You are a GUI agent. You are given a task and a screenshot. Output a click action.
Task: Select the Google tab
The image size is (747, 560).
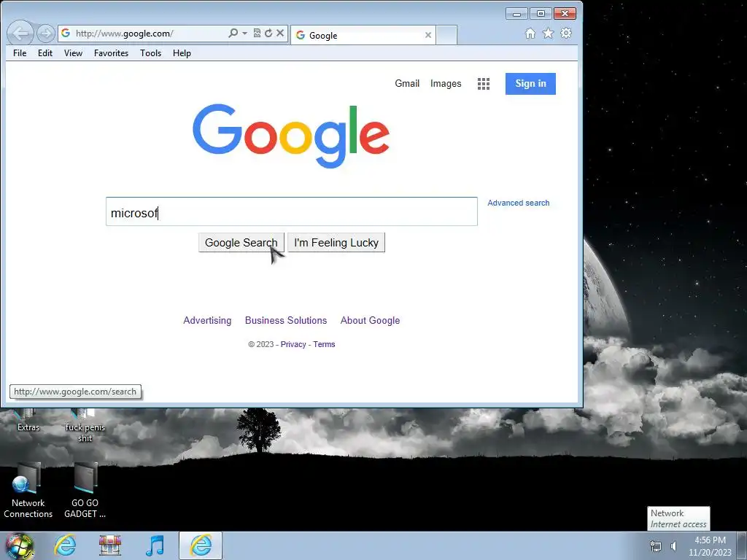363,35
